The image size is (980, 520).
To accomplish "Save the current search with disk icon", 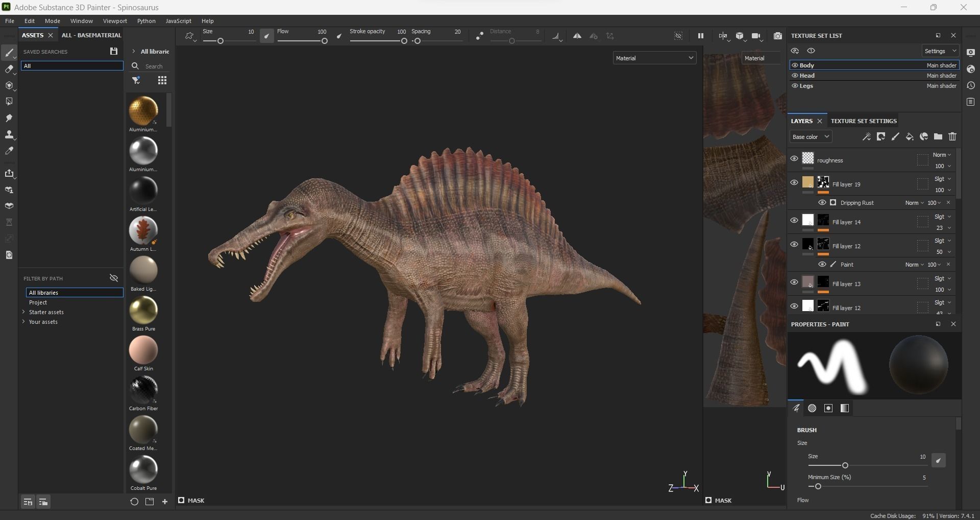I will coord(114,51).
